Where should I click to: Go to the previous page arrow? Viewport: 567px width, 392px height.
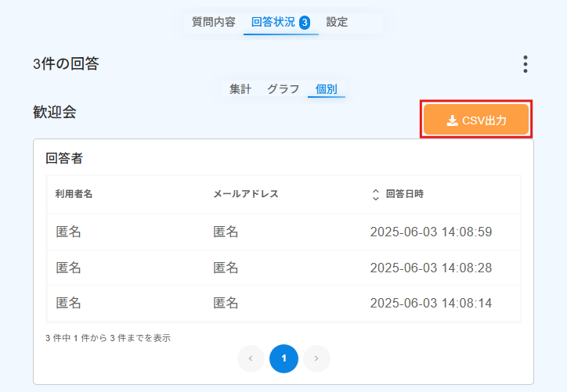251,358
